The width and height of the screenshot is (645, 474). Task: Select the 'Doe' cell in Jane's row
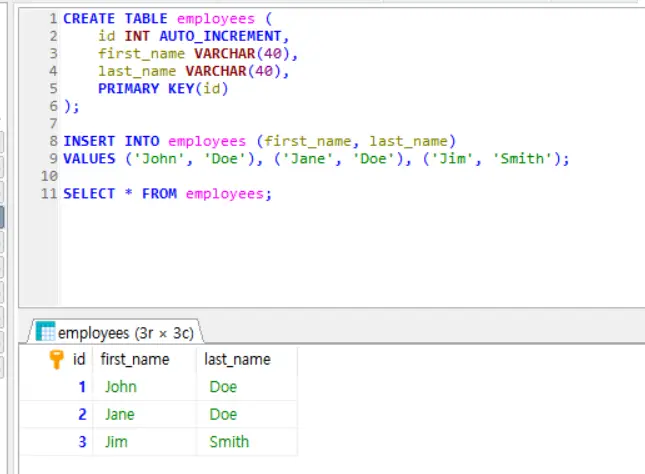pos(247,414)
